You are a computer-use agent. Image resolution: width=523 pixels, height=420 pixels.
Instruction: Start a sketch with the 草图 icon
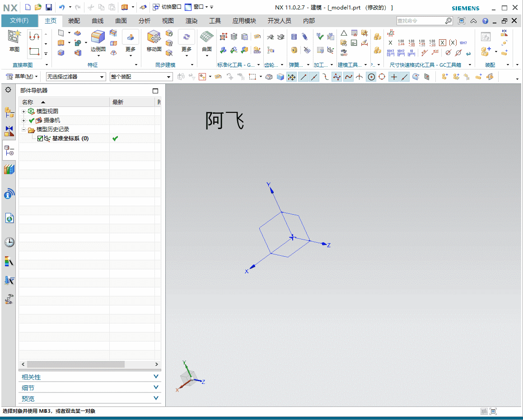[x=14, y=41]
